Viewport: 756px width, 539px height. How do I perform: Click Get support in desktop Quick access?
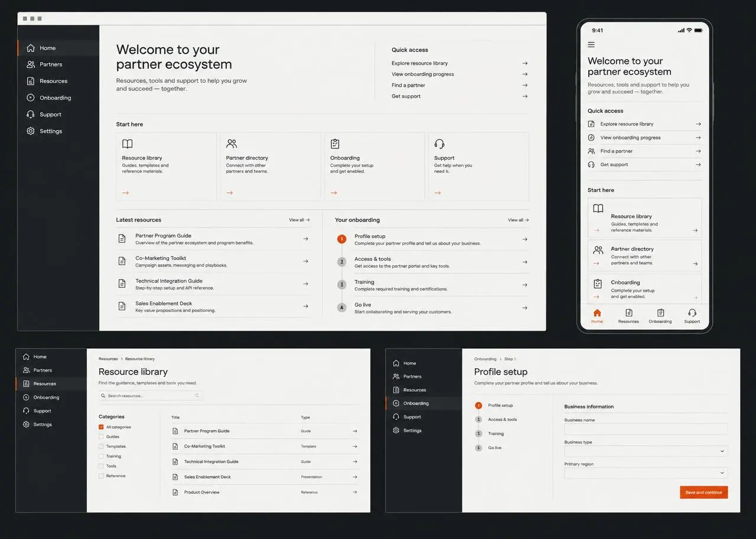click(x=460, y=96)
